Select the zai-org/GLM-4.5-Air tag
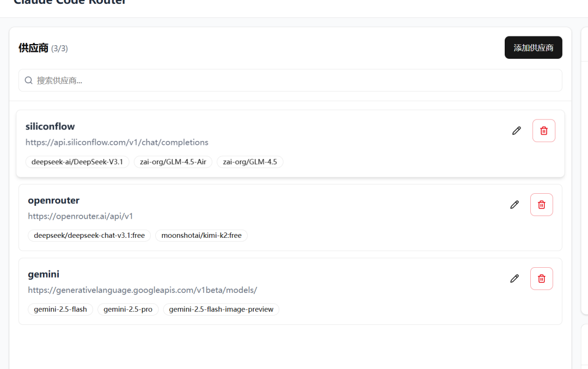The height and width of the screenshot is (369, 588). 173,162
